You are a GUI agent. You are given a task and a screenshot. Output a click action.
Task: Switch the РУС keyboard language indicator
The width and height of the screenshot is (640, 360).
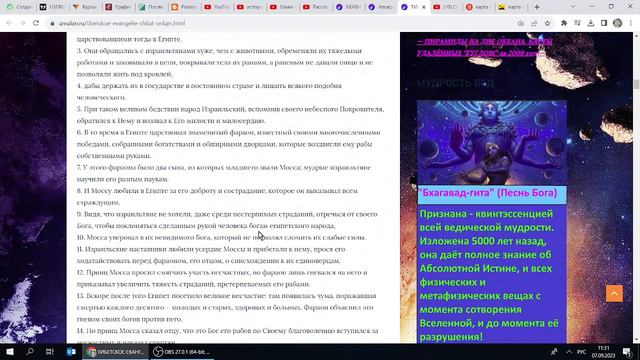click(x=582, y=351)
